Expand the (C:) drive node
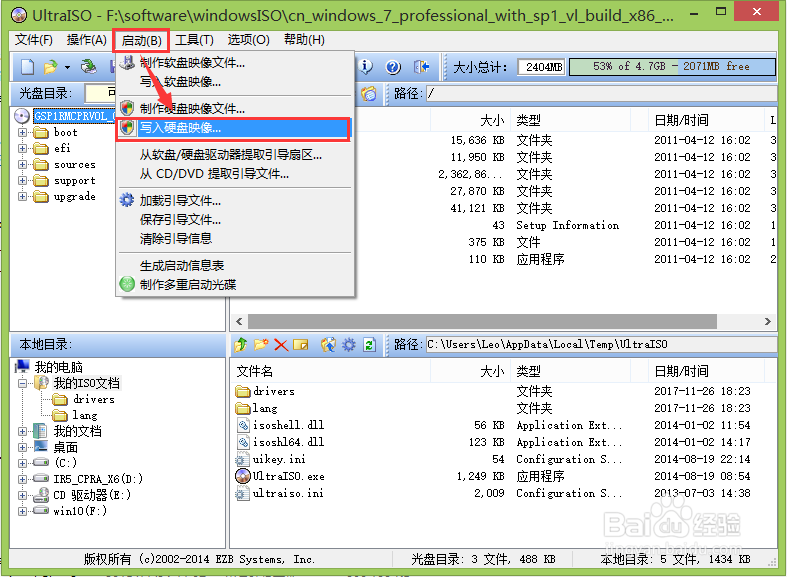787x577 pixels. 22,463
